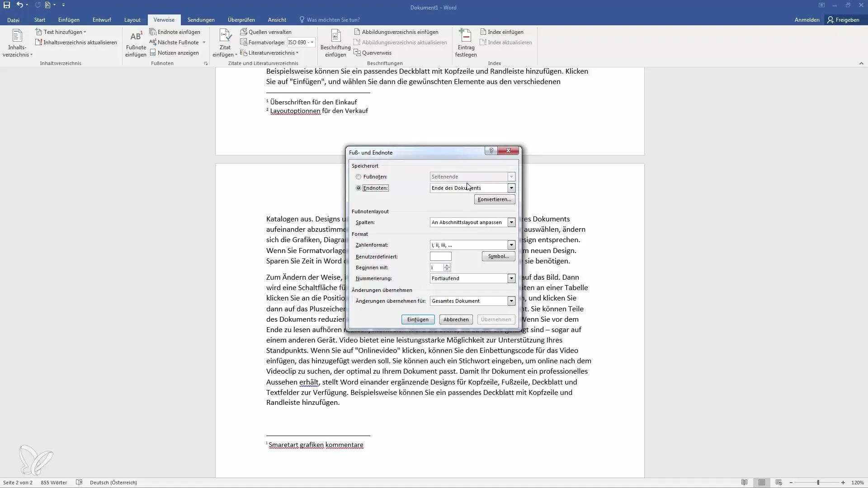868x488 pixels.
Task: Open the Datei tab
Action: (13, 20)
